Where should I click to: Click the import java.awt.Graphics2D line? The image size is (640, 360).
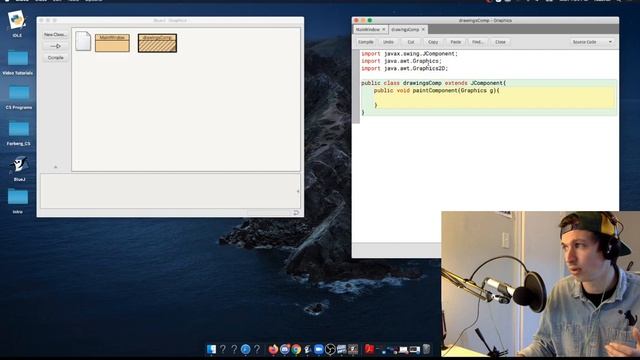404,69
